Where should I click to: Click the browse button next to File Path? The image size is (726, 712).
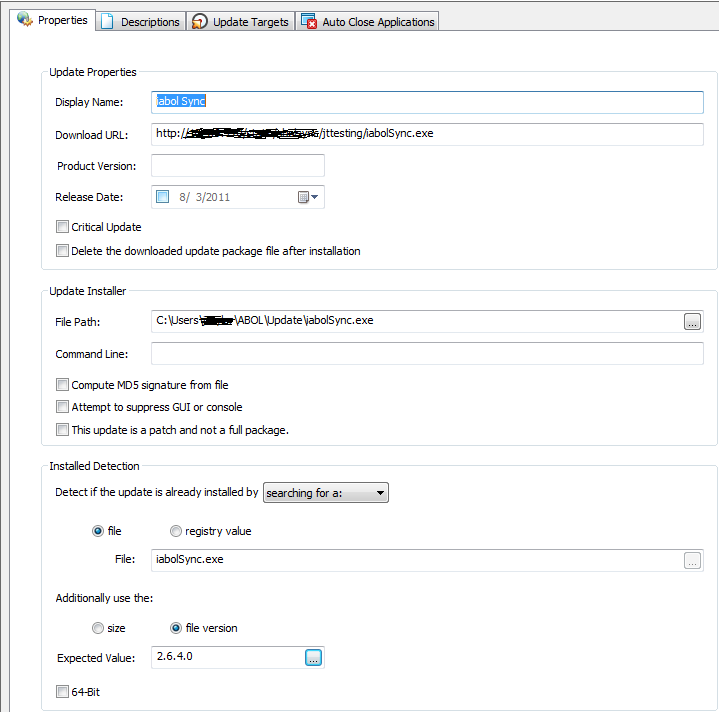(x=692, y=321)
